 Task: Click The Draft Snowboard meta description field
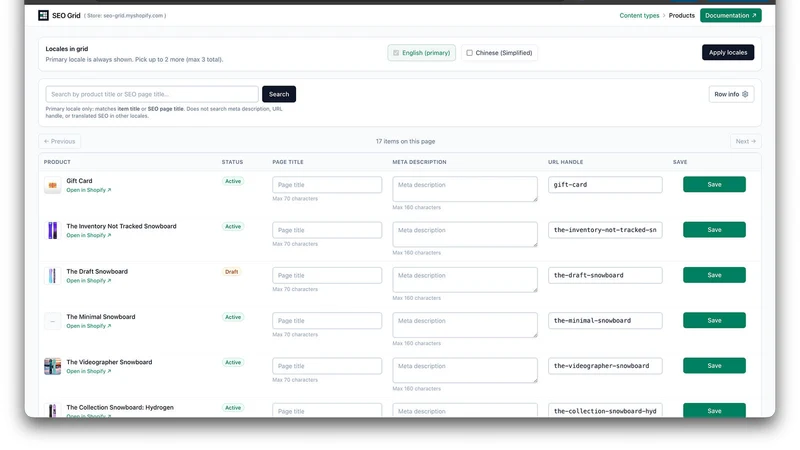(465, 280)
